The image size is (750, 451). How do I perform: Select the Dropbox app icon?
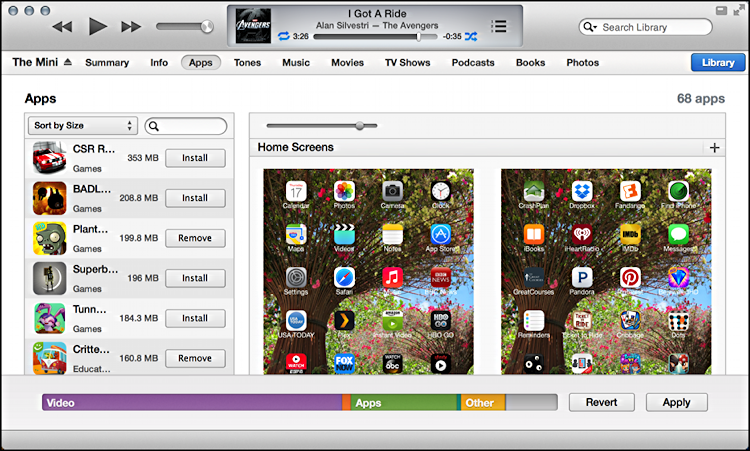582,191
